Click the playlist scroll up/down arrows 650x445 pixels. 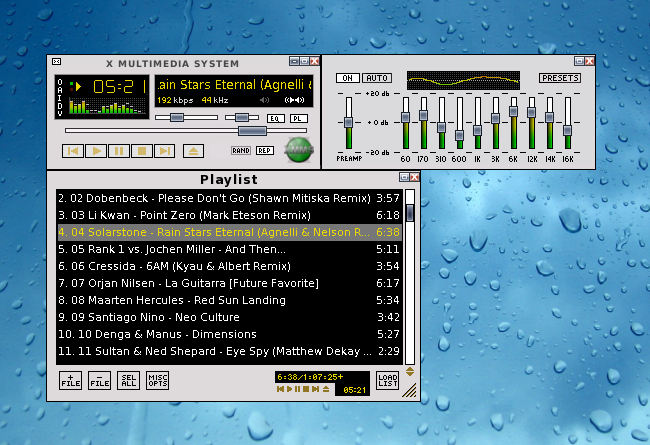(x=410, y=372)
